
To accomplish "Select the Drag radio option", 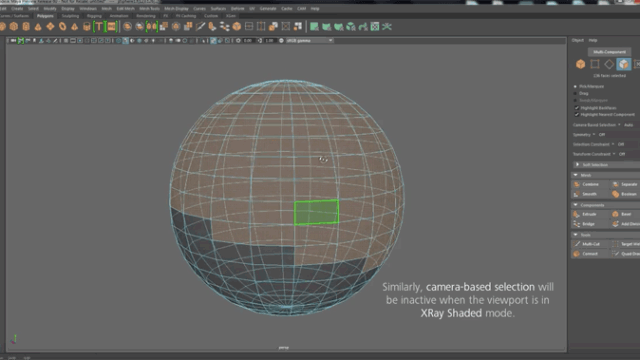I will [x=576, y=93].
